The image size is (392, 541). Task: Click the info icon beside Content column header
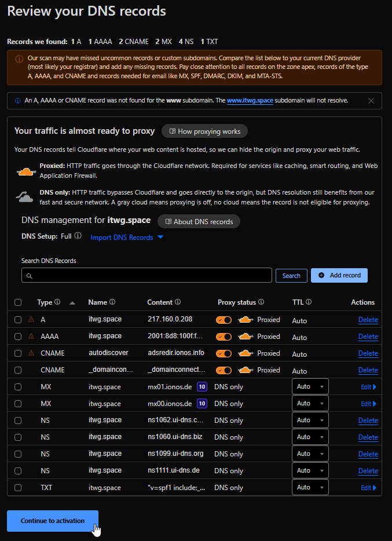[178, 302]
